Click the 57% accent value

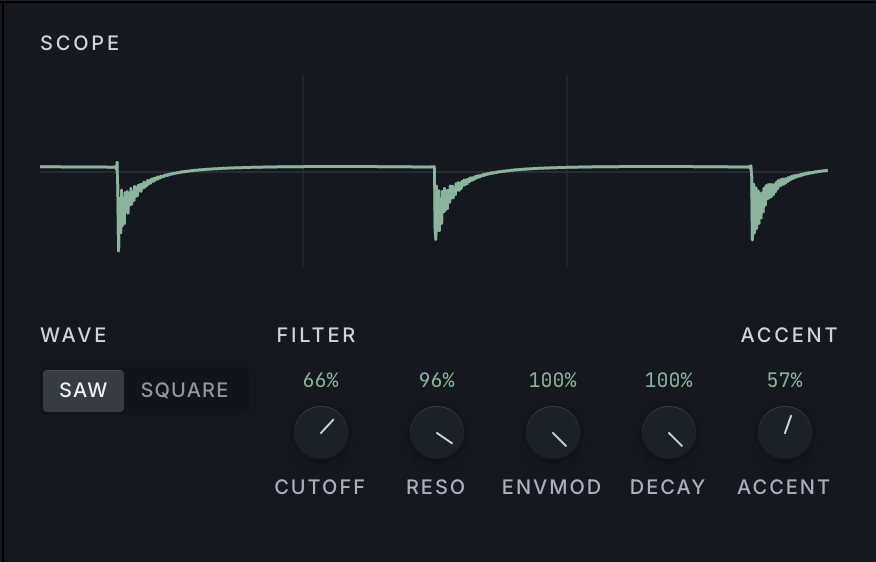pos(785,380)
